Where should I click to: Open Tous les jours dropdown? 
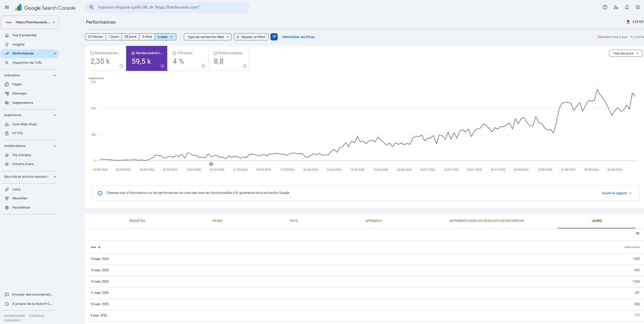click(x=625, y=53)
